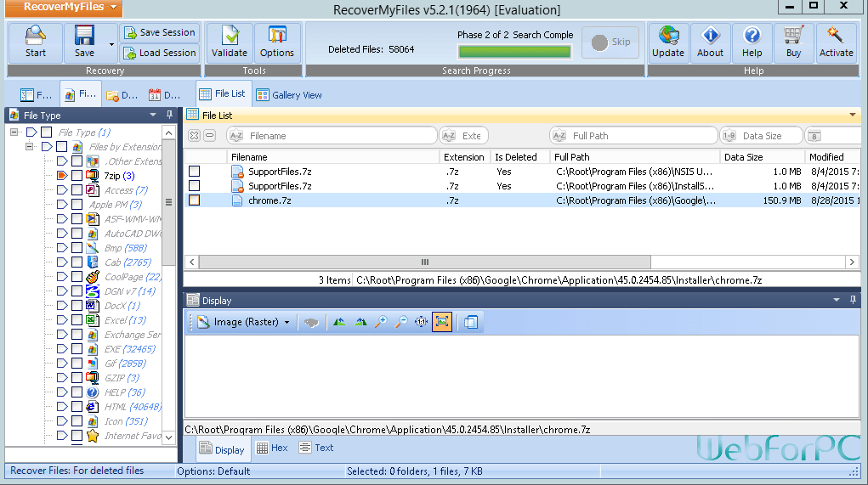Click the file type tree scroll down arrow
This screenshot has height=485, width=868.
[169, 437]
